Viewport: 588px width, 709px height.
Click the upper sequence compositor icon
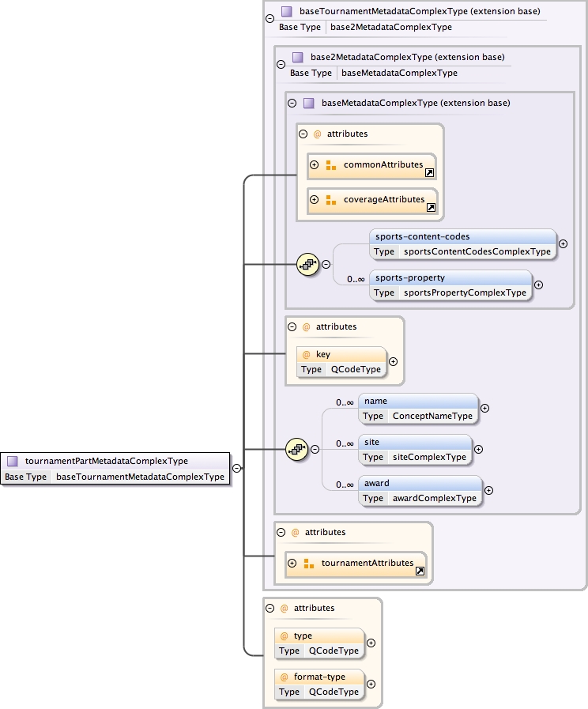[x=307, y=264]
